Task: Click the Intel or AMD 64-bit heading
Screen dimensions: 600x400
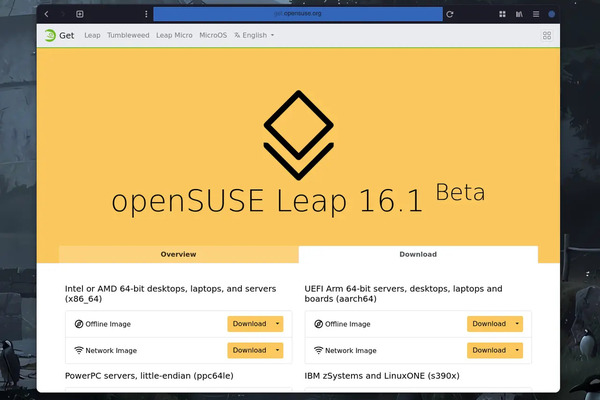Action: [170, 294]
